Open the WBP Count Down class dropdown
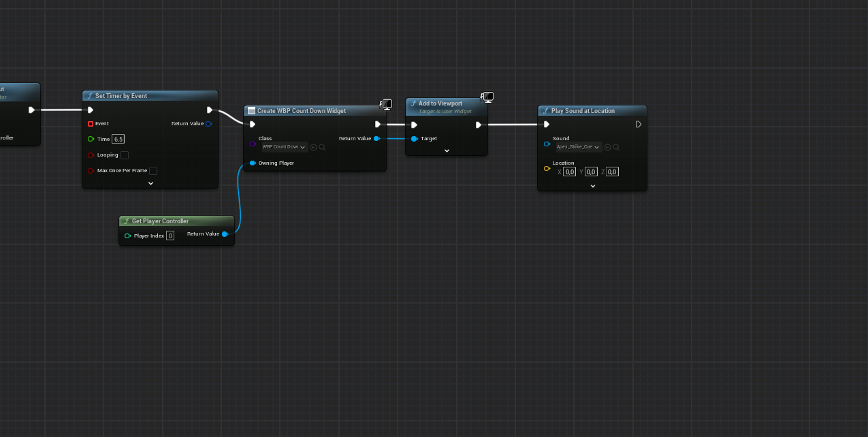The height and width of the screenshot is (437, 868). pyautogui.click(x=285, y=147)
